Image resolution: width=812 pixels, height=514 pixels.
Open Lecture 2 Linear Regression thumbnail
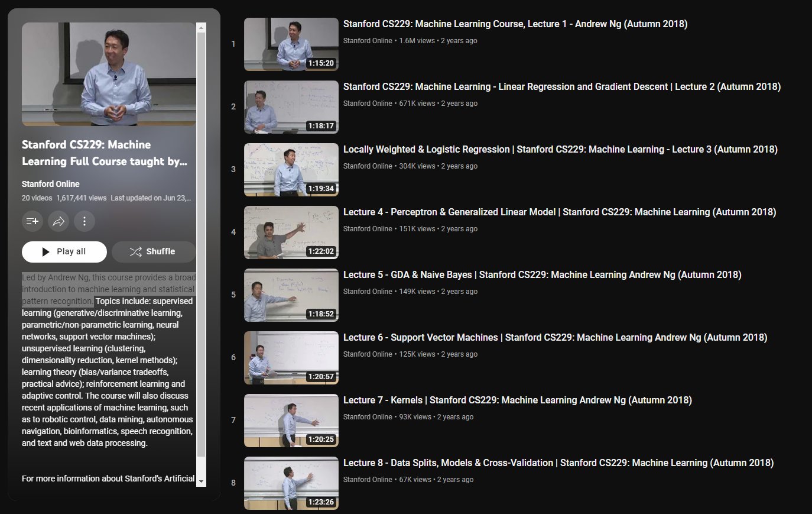291,107
